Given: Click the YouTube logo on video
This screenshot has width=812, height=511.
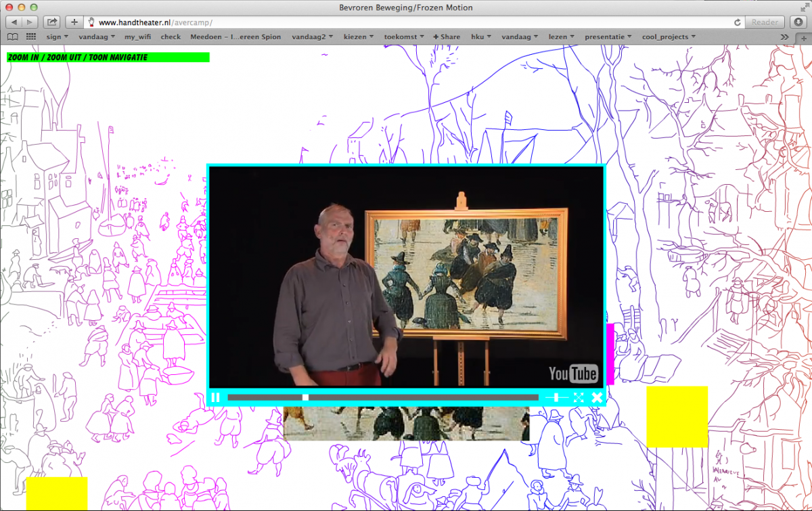Looking at the screenshot, I should (572, 373).
